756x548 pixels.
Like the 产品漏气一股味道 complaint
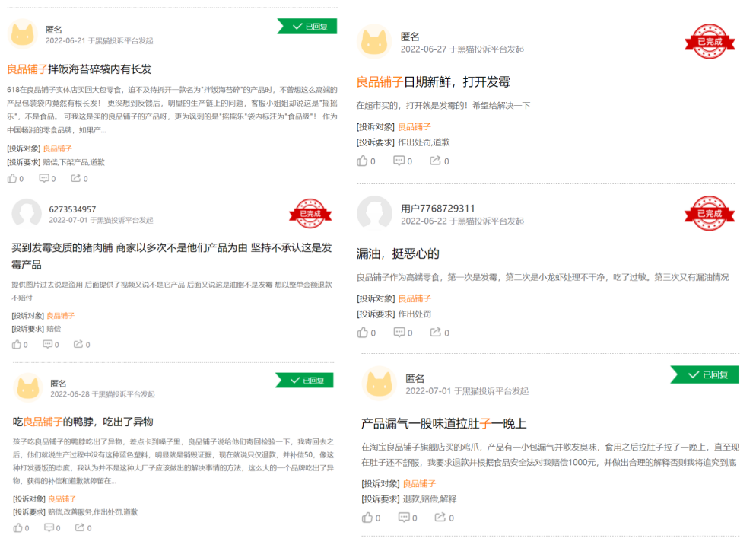point(371,518)
